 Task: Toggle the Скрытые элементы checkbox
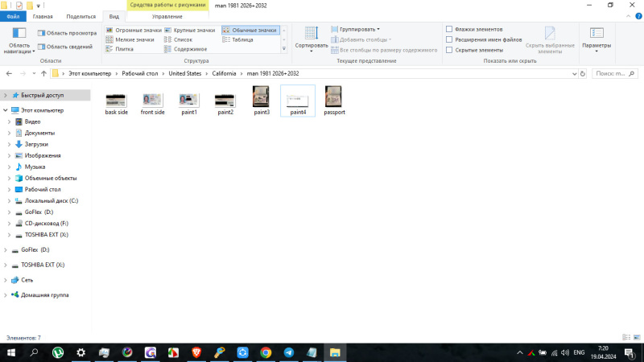449,50
